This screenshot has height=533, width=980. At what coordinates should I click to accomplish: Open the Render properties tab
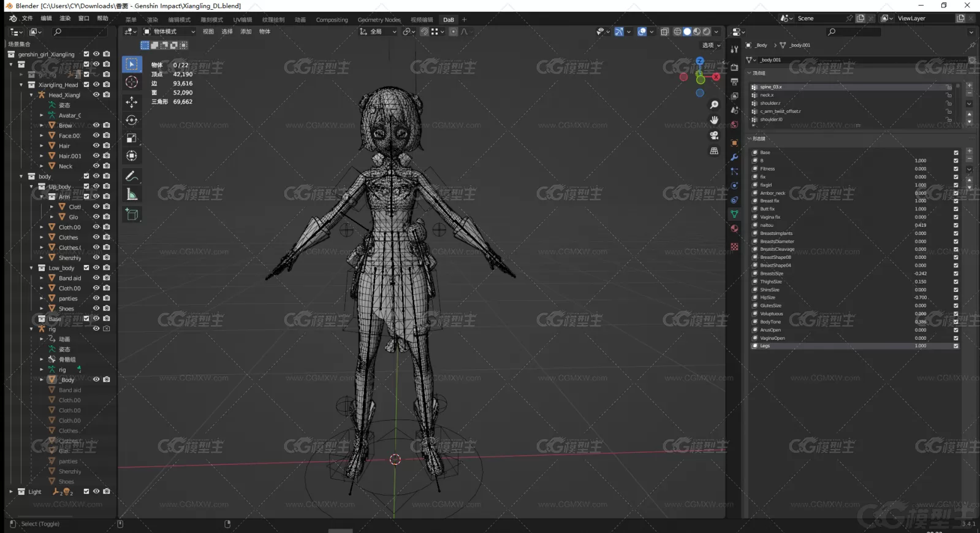point(734,67)
